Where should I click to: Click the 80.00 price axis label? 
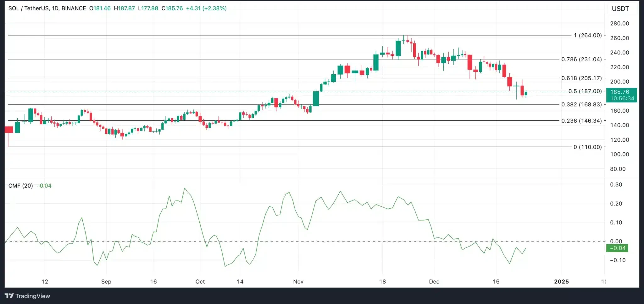618,169
